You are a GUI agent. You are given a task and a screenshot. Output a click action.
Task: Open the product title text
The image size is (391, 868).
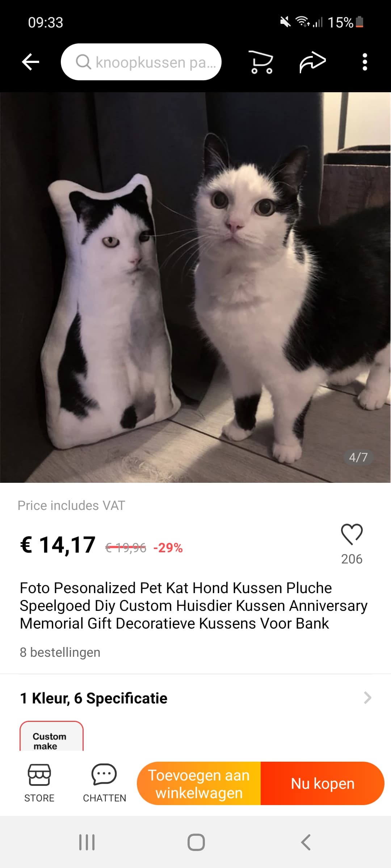tap(194, 605)
